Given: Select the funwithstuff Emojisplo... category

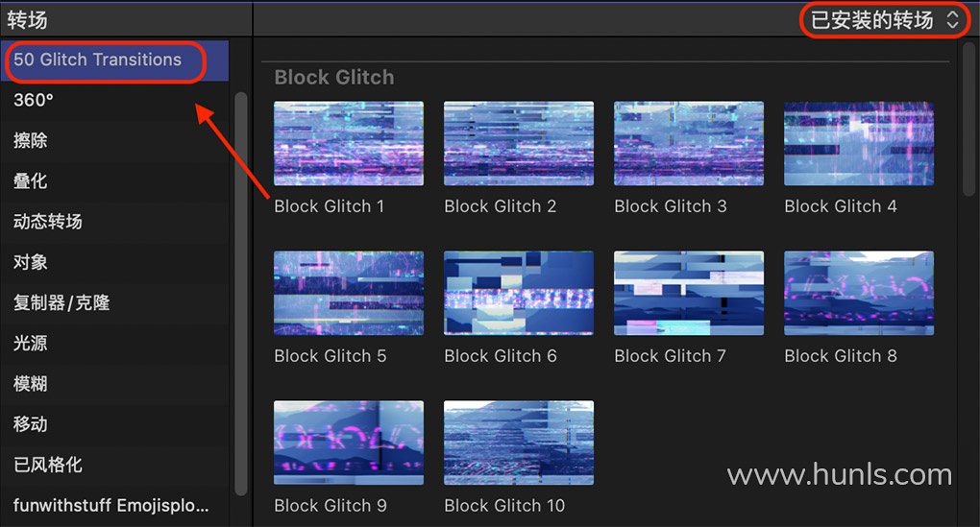Looking at the screenshot, I should point(114,505).
